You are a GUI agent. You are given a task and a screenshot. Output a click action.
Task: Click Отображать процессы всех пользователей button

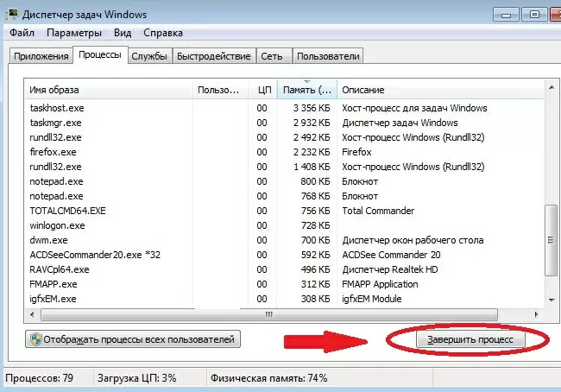pos(132,340)
